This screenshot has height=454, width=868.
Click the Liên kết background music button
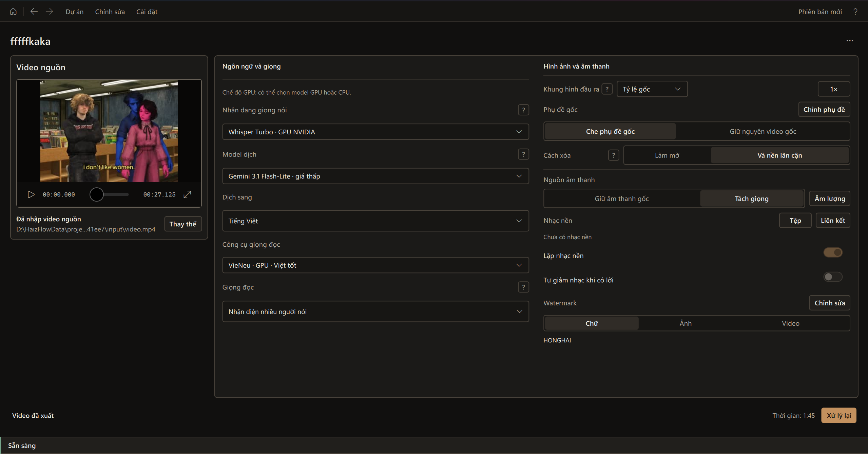(833, 221)
